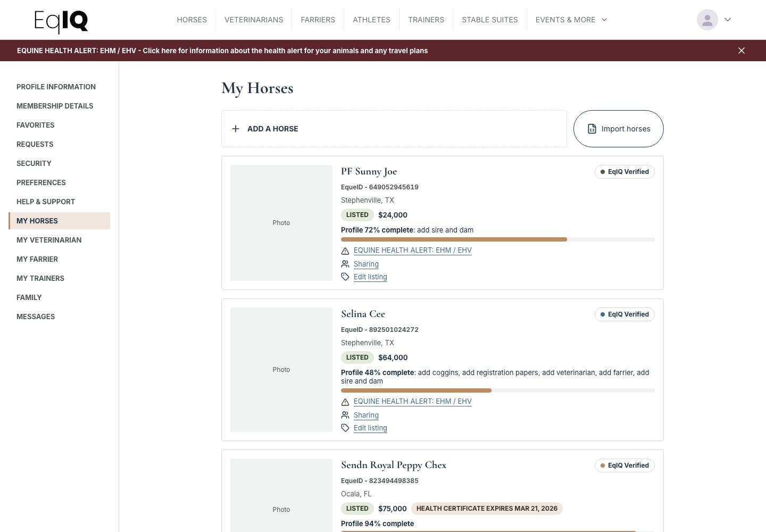Open My Trainers in sidebar
Viewport: 766px width, 532px height.
[x=40, y=278]
